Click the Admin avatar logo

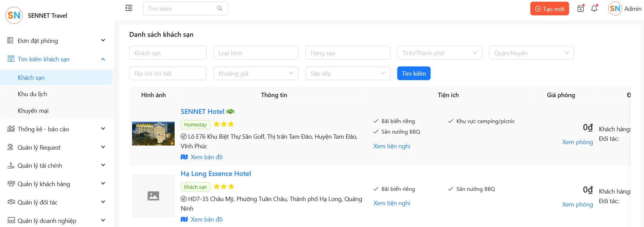pyautogui.click(x=615, y=9)
